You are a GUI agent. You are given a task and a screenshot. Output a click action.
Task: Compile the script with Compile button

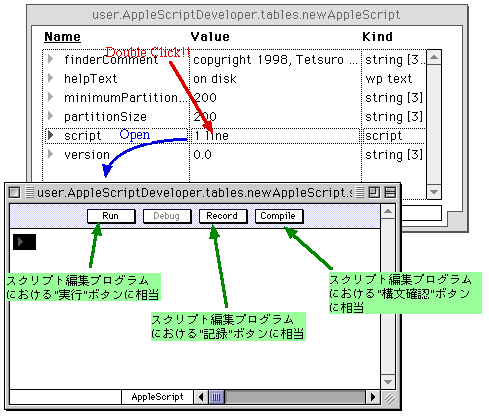[279, 216]
